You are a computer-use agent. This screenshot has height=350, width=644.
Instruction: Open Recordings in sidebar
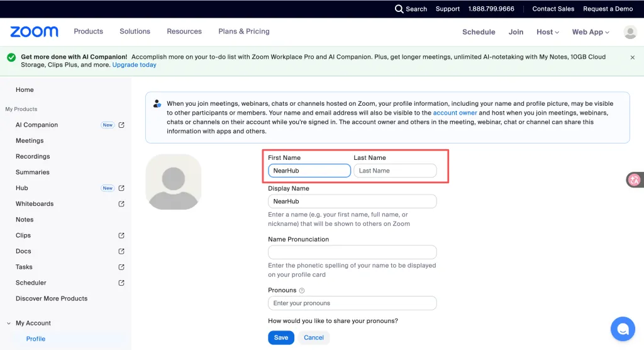coord(33,157)
